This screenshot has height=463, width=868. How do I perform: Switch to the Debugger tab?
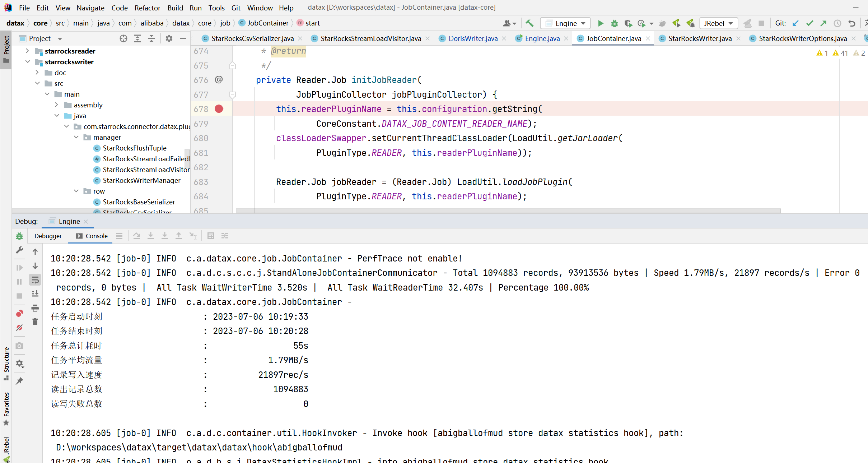(48, 236)
